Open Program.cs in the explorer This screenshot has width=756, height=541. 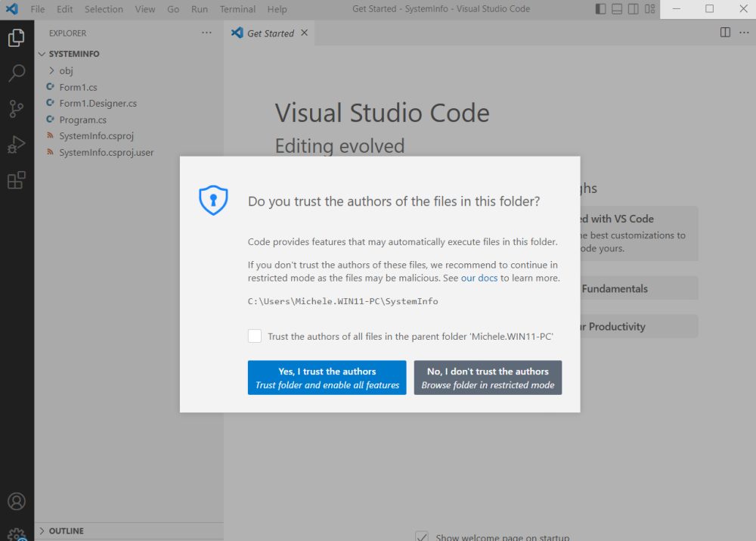pos(82,120)
